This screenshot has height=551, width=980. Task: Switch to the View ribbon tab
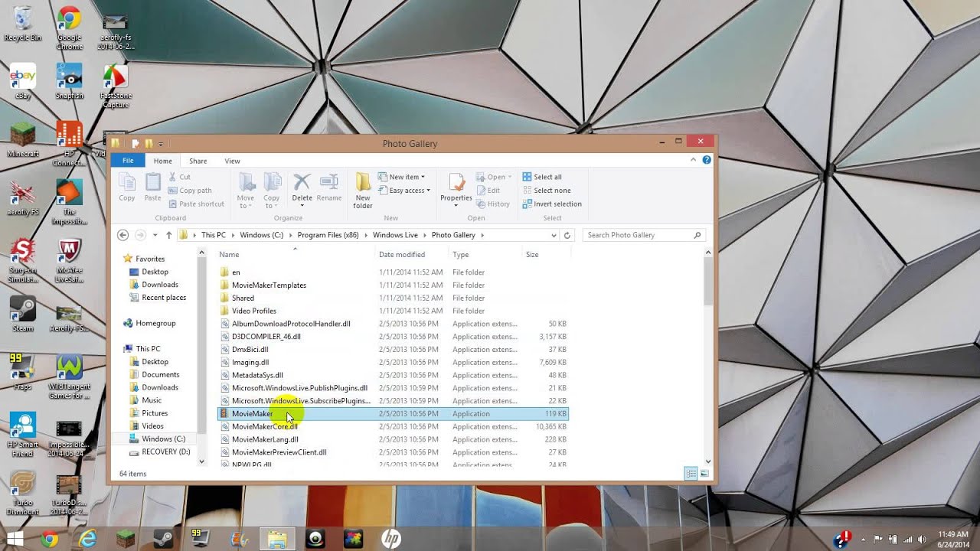pos(232,161)
